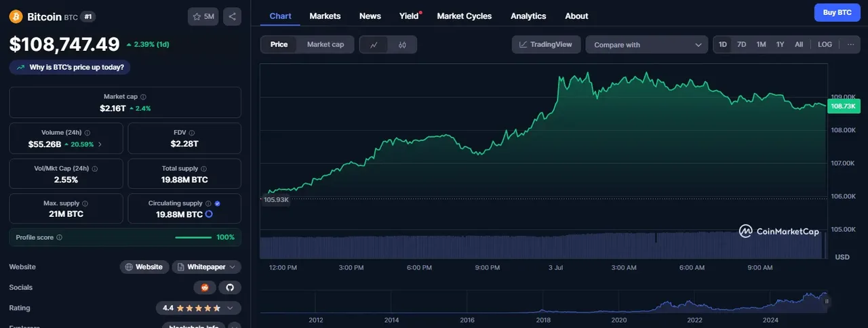Screen dimensions: 868x328
Task: Set chart range to 1D
Action: [723, 44]
